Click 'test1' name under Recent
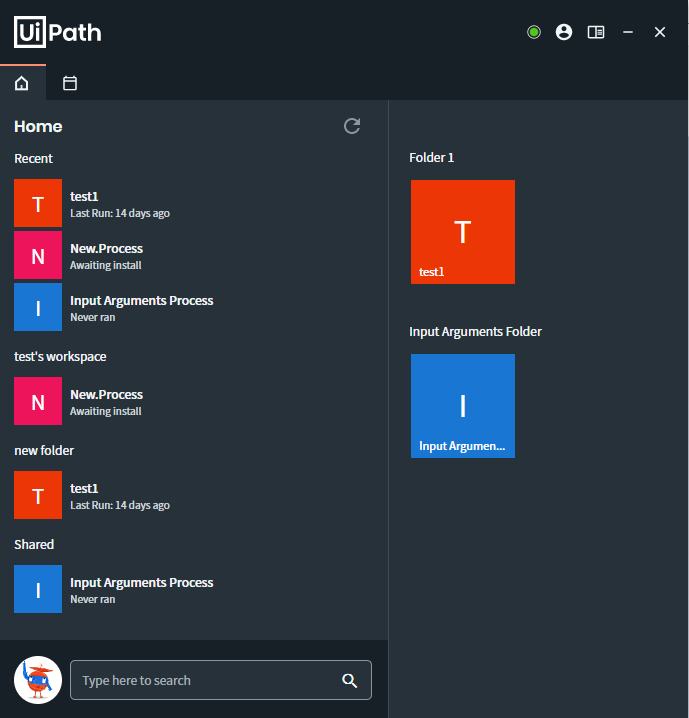 coord(84,196)
